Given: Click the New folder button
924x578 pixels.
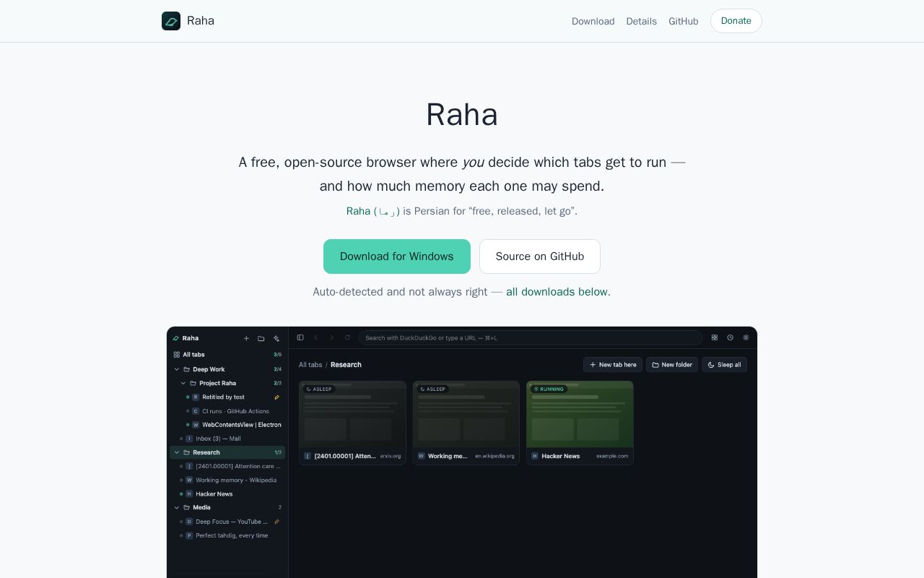Looking at the screenshot, I should 672,365.
